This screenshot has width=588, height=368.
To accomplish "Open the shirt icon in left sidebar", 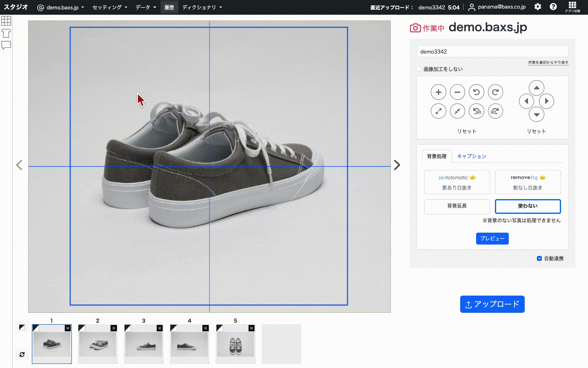I will [x=6, y=33].
